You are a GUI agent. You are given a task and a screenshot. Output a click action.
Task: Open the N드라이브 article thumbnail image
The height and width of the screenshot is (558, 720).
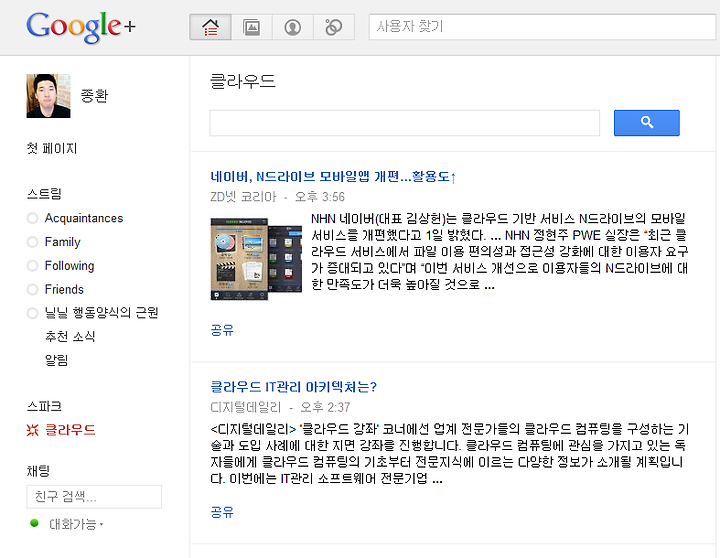tap(256, 259)
